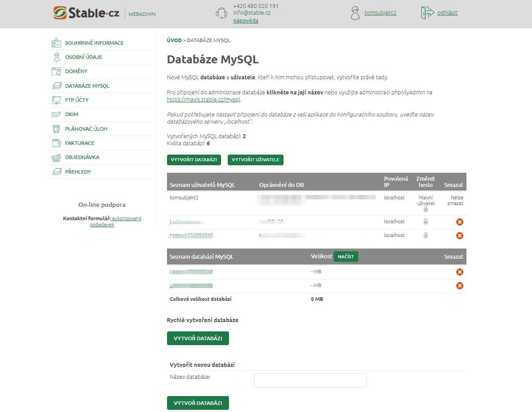Click the Povolená IP column header
Image resolution: width=532 pixels, height=412 pixels.
[x=396, y=182]
